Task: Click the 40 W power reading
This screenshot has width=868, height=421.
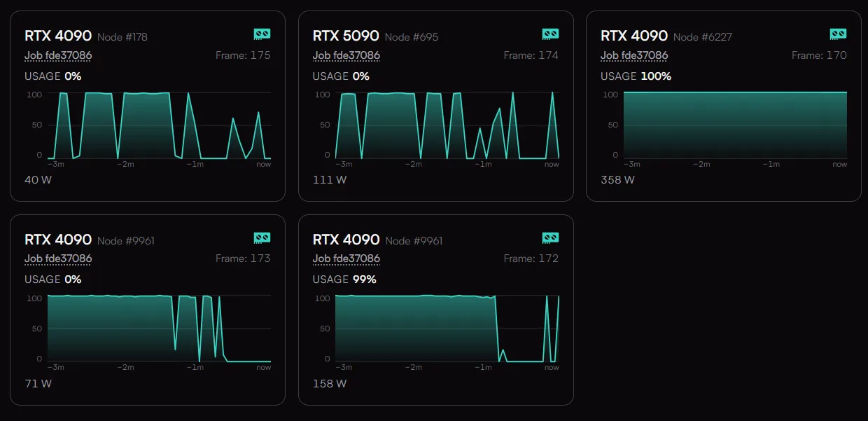Action: 38,180
